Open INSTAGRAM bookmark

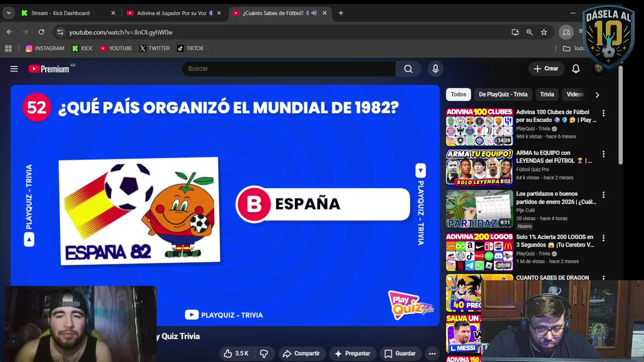(x=45, y=48)
